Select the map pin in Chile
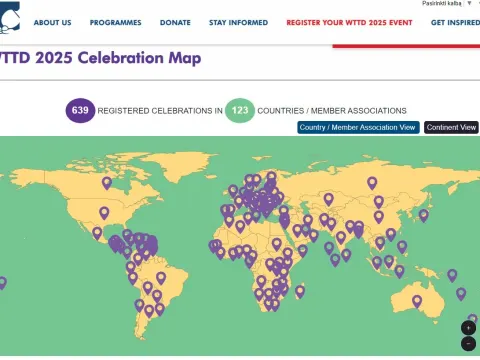 pos(139,305)
